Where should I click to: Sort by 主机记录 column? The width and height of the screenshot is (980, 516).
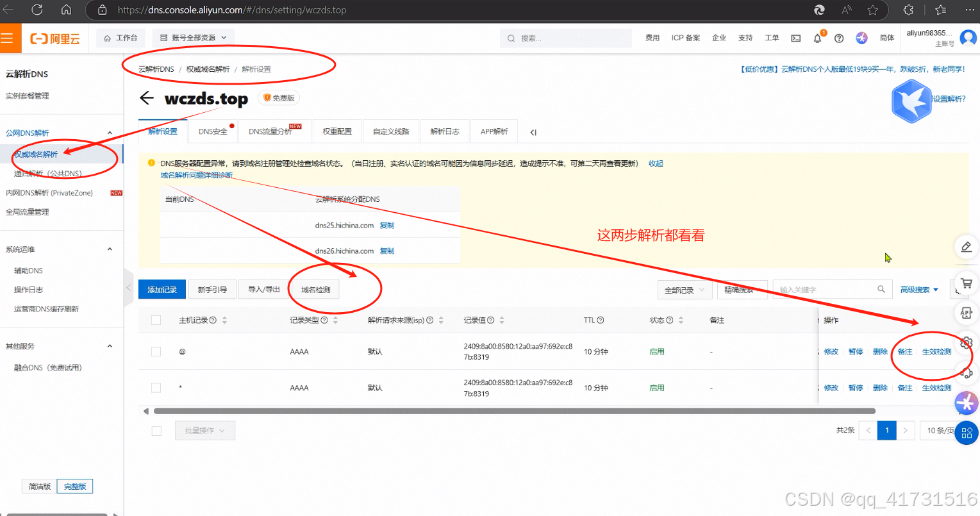coord(224,320)
